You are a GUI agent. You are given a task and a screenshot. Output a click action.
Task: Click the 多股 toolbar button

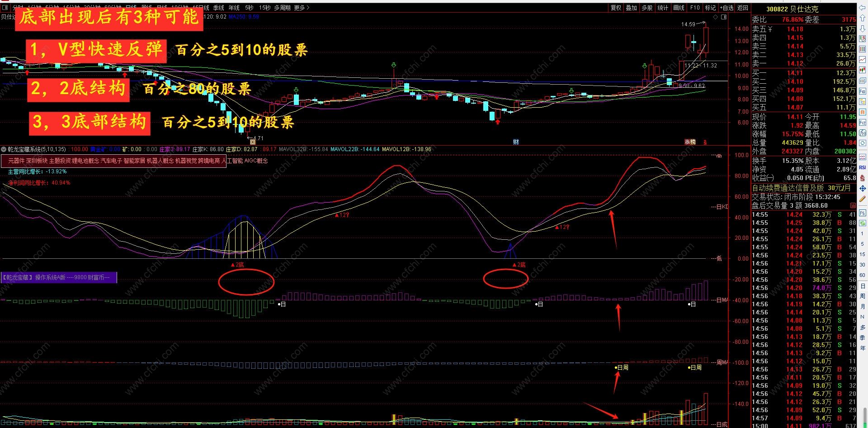tap(647, 8)
